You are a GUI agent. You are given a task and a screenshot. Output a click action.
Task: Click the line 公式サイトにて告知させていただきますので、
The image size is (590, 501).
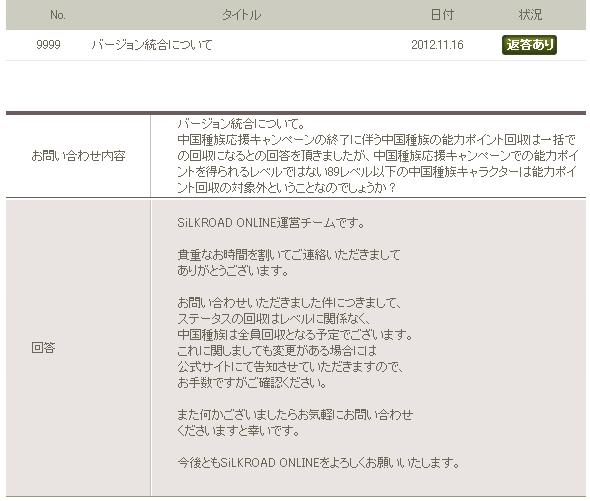[290, 366]
